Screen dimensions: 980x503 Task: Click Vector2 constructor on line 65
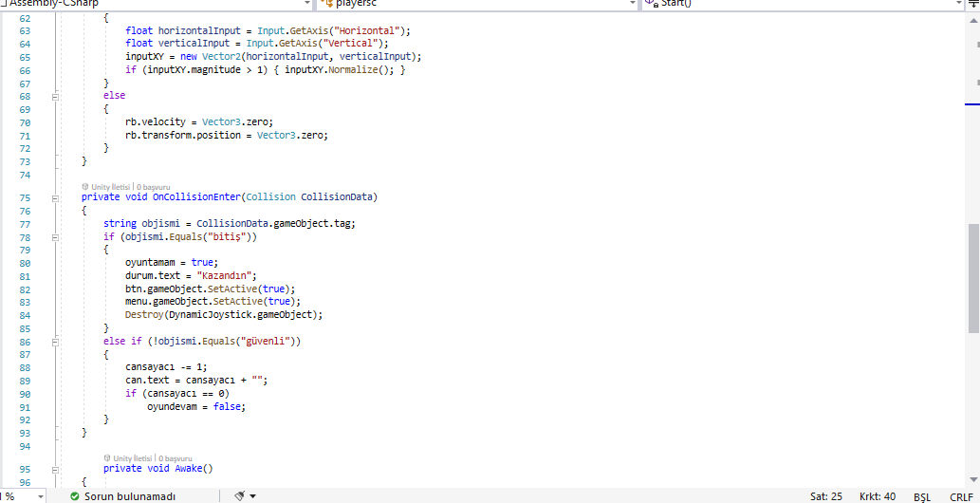pyautogui.click(x=221, y=56)
